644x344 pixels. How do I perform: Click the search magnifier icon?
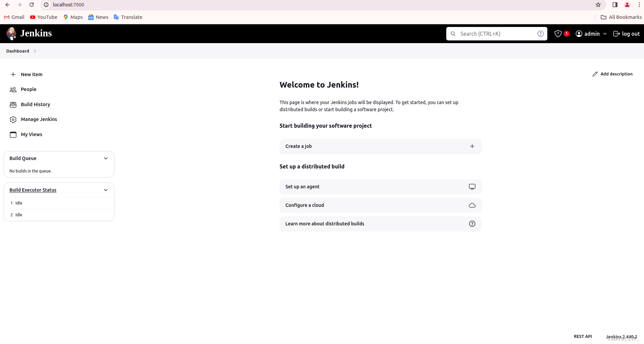[453, 34]
